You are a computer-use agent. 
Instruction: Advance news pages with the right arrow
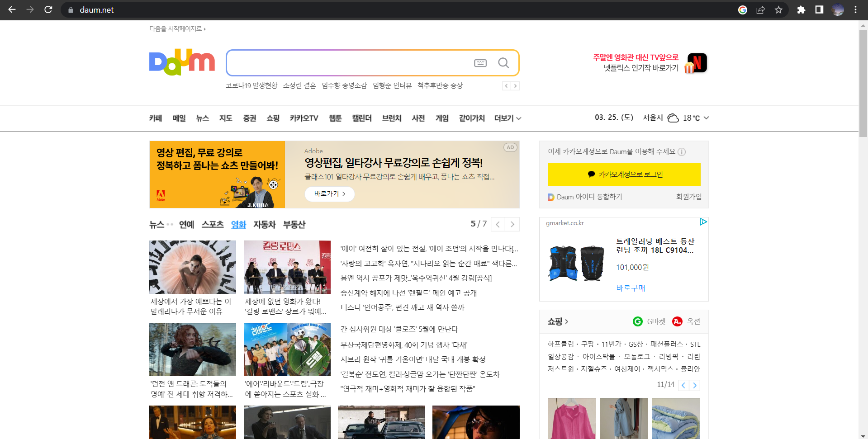[512, 224]
